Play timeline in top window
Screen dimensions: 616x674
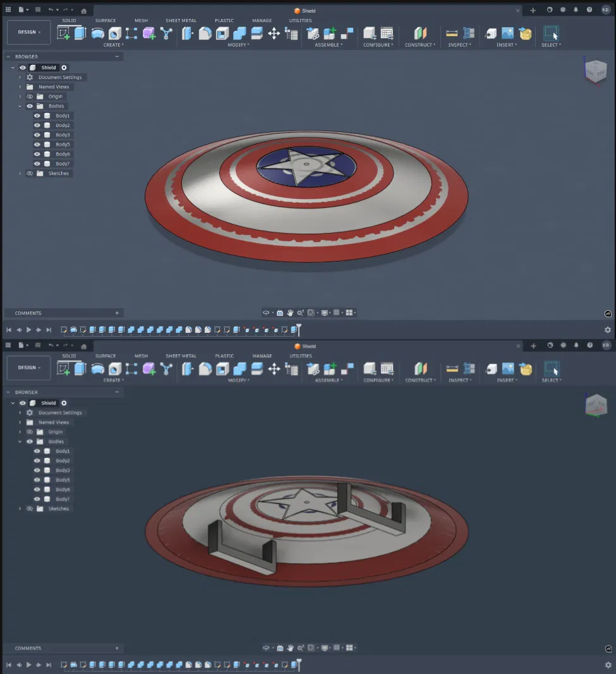point(29,330)
